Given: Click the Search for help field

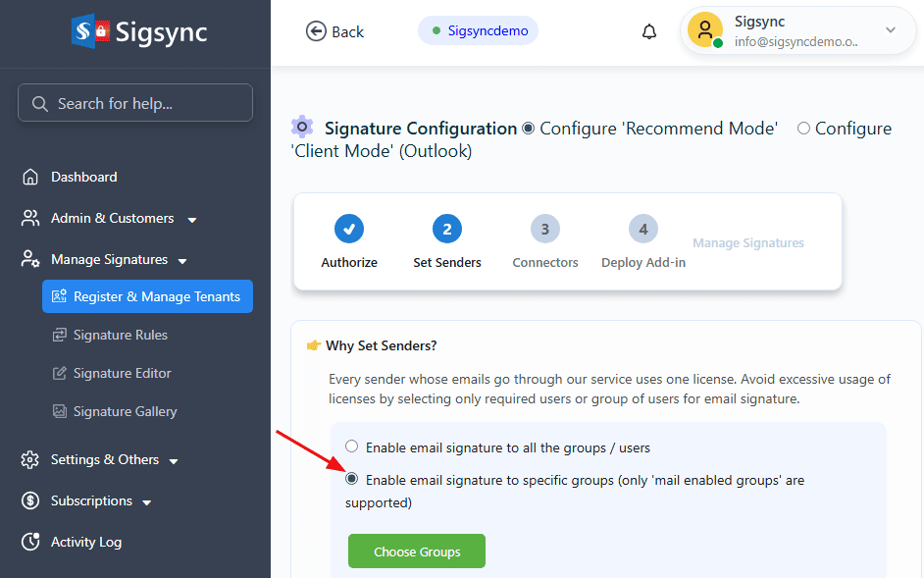Looking at the screenshot, I should (135, 103).
